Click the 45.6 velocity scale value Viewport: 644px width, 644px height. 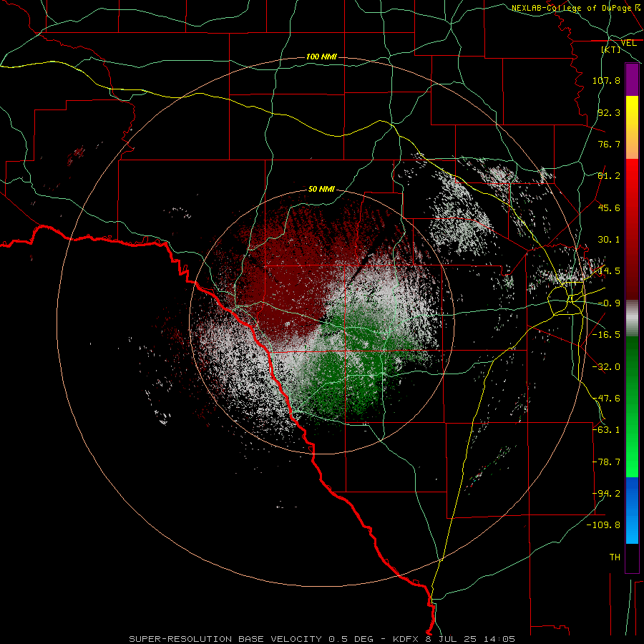click(609, 208)
